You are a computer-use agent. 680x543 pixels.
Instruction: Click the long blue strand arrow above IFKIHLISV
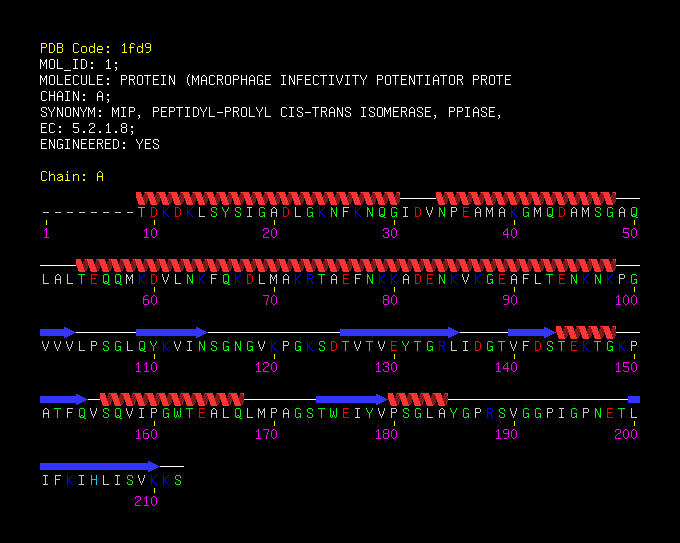100,467
